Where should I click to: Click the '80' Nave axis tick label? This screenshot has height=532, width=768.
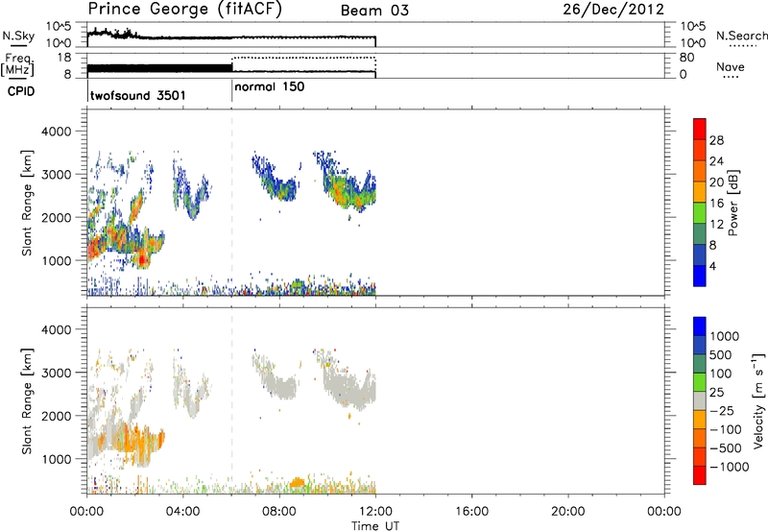point(686,58)
